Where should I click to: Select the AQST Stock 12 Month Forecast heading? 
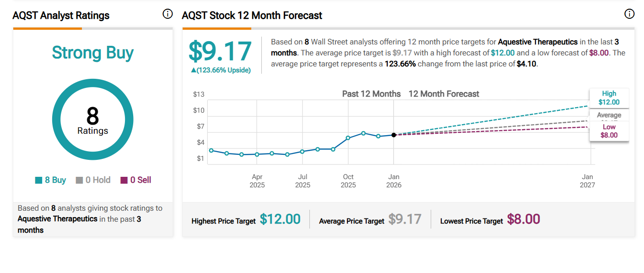252,16
